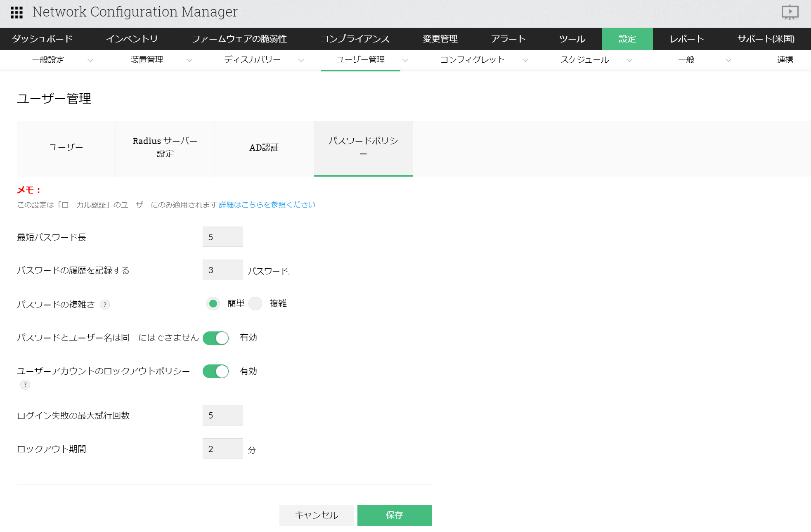
Task: Click the キャンセル button
Action: coord(316,515)
